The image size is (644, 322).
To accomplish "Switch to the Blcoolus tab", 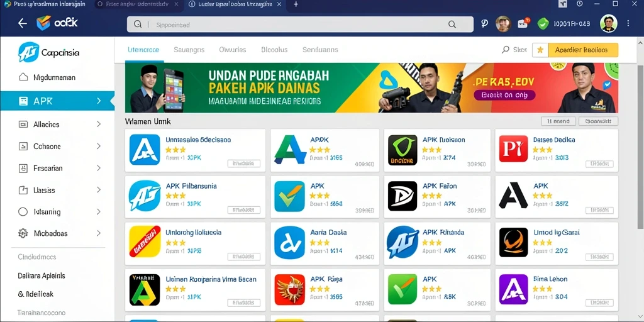I will click(274, 50).
